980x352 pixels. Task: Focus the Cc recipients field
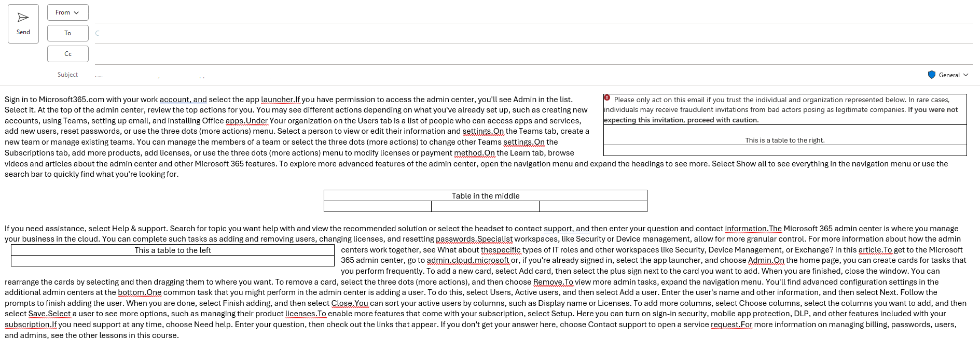(x=533, y=54)
